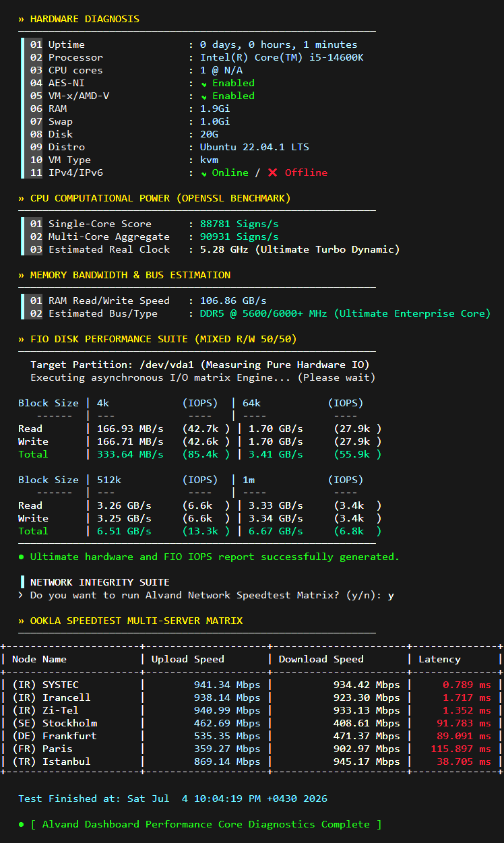The image size is (504, 843).
Task: Click the Latency column header
Action: 439,659
